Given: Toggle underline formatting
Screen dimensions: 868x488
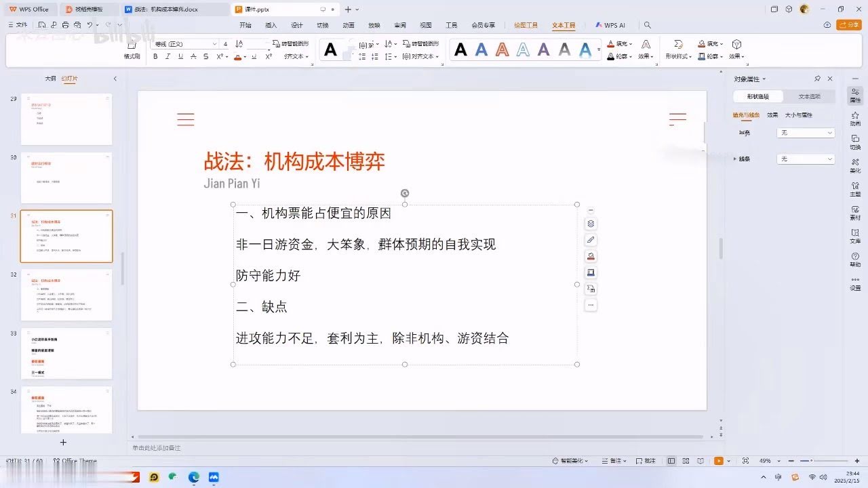Looking at the screenshot, I should click(180, 57).
